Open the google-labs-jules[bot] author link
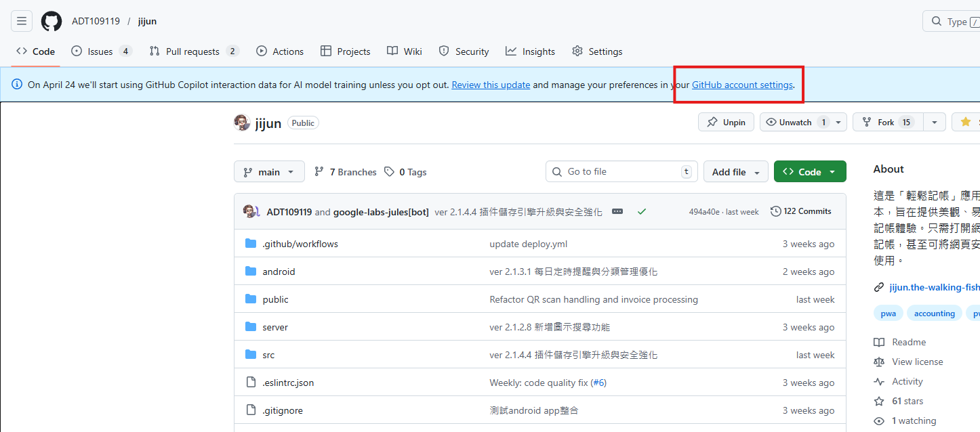The width and height of the screenshot is (980, 432). tap(381, 212)
